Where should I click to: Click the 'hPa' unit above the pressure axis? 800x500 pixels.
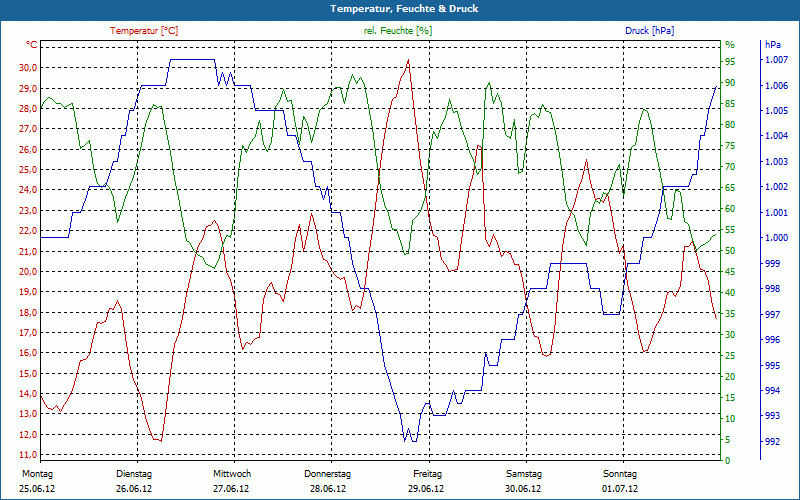tap(773, 45)
